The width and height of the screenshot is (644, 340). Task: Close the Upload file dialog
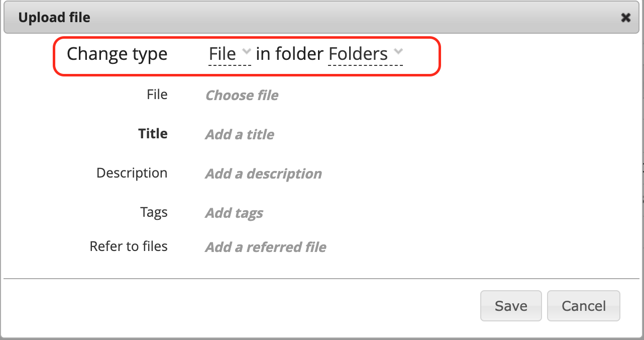pyautogui.click(x=625, y=18)
